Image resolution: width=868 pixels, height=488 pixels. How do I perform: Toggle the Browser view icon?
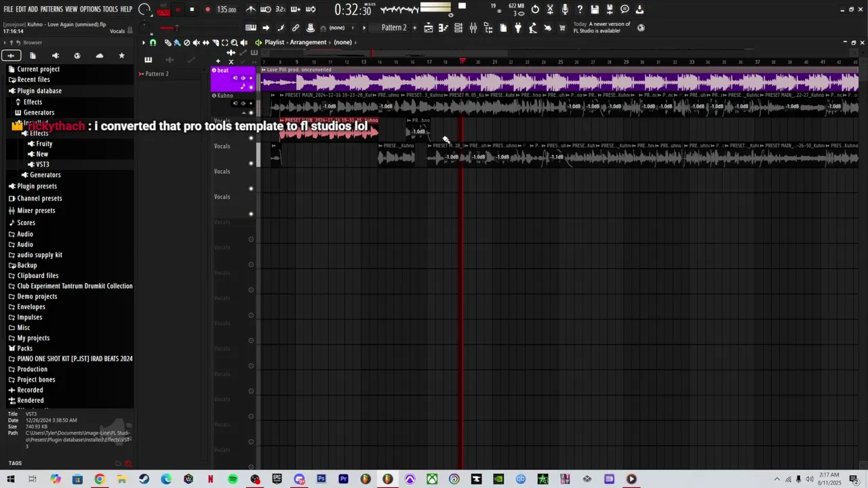point(488,28)
